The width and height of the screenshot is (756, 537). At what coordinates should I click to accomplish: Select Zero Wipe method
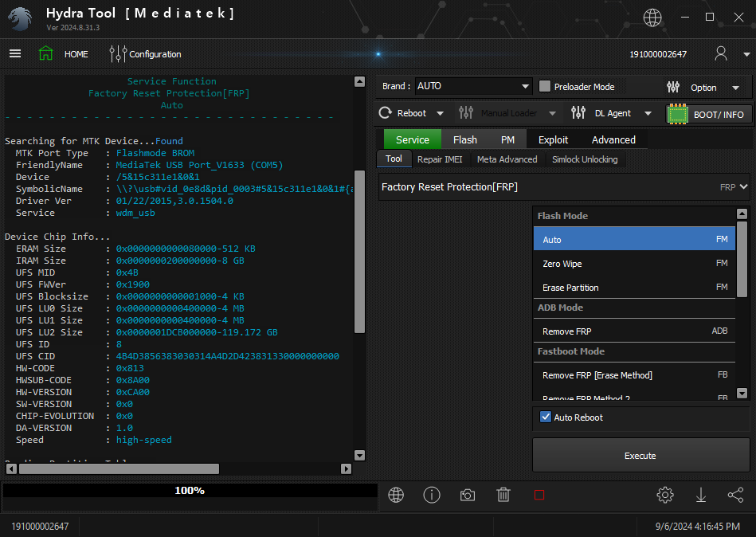pyautogui.click(x=634, y=263)
